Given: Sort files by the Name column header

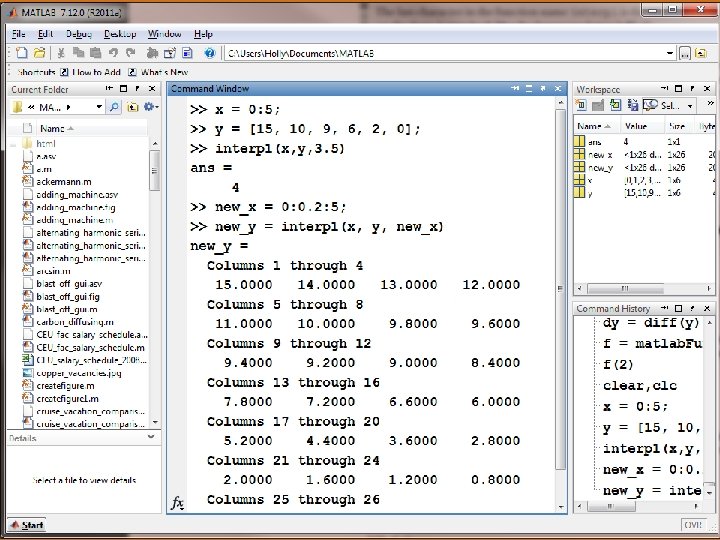Looking at the screenshot, I should click(52, 128).
